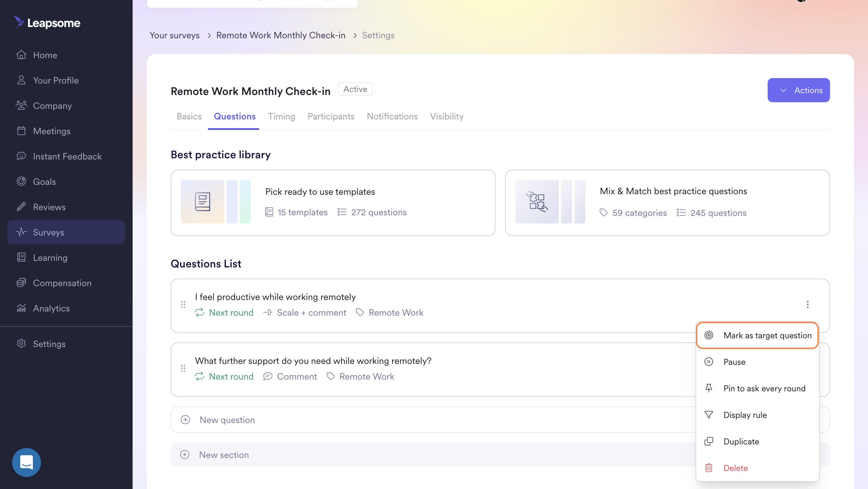868x489 pixels.
Task: Open Analytics in the sidebar
Action: click(x=66, y=308)
